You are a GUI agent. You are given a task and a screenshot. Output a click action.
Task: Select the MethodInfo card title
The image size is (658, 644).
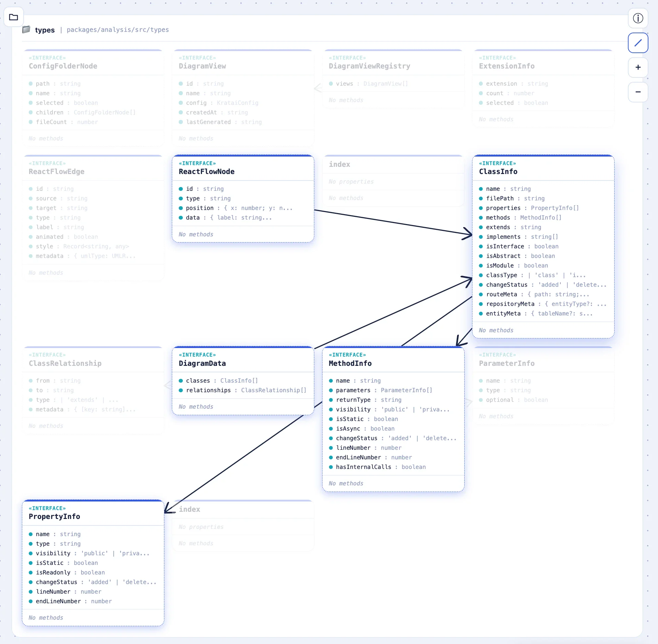(x=350, y=363)
